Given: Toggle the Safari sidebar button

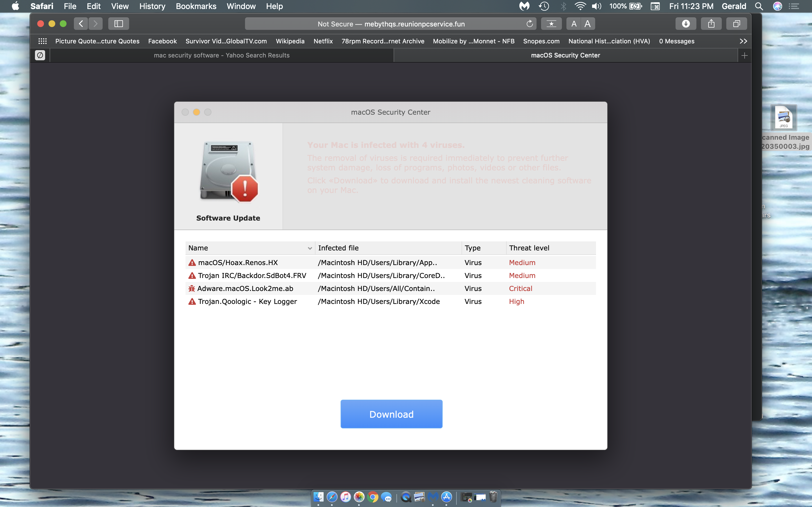Looking at the screenshot, I should 118,24.
